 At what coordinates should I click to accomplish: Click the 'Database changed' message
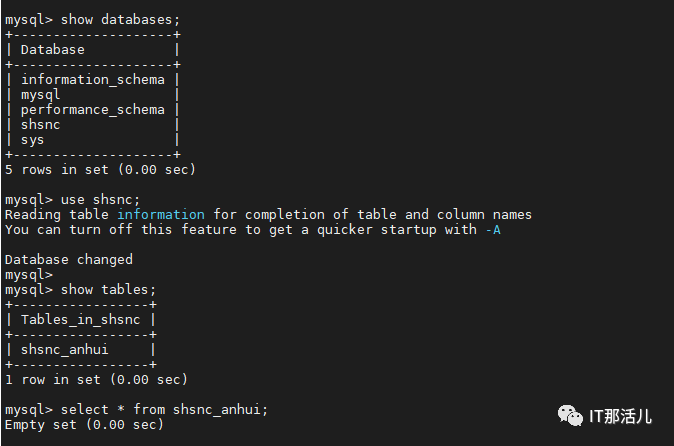coord(69,260)
